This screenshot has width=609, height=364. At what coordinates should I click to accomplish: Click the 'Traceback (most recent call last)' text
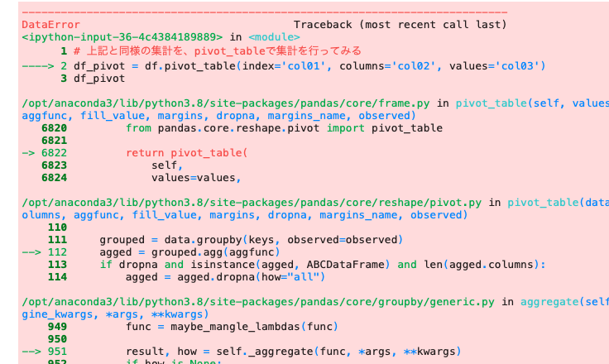point(400,25)
